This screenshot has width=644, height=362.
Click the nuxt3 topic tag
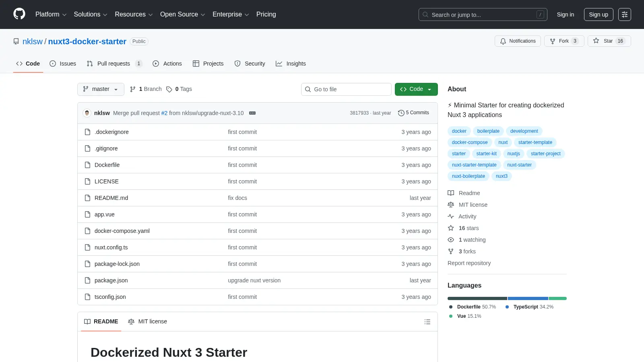coord(502,176)
